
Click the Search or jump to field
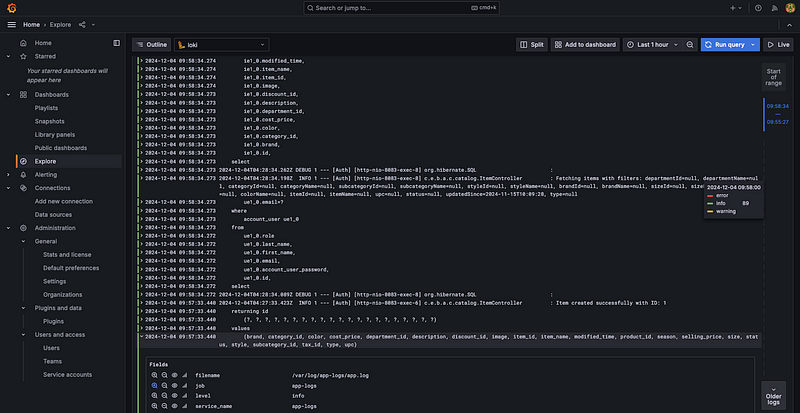[401, 8]
